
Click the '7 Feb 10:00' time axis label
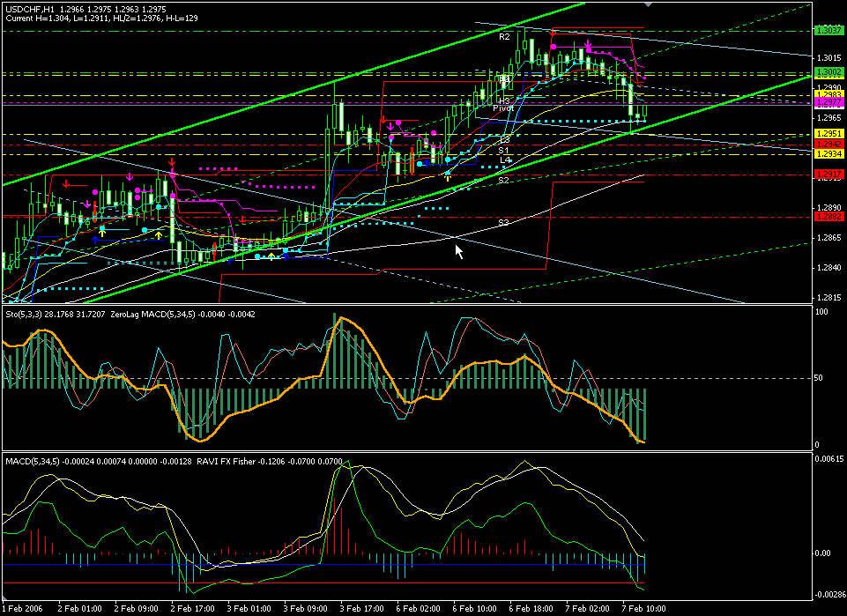[644, 608]
